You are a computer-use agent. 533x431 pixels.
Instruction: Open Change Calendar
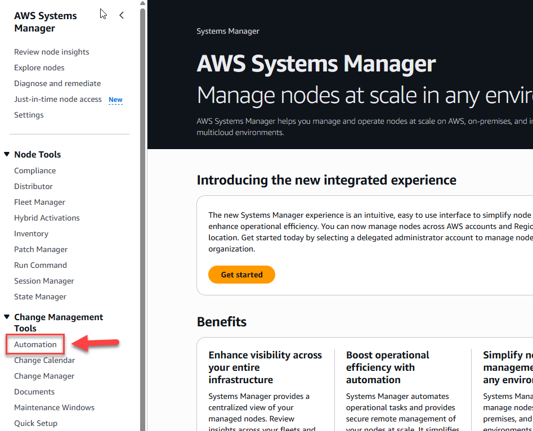coord(45,360)
